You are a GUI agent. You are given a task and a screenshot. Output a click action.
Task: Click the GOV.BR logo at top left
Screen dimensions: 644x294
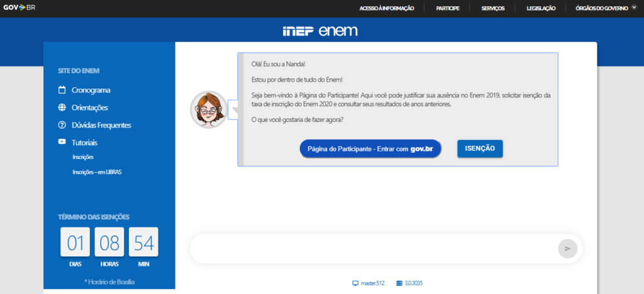coord(19,8)
